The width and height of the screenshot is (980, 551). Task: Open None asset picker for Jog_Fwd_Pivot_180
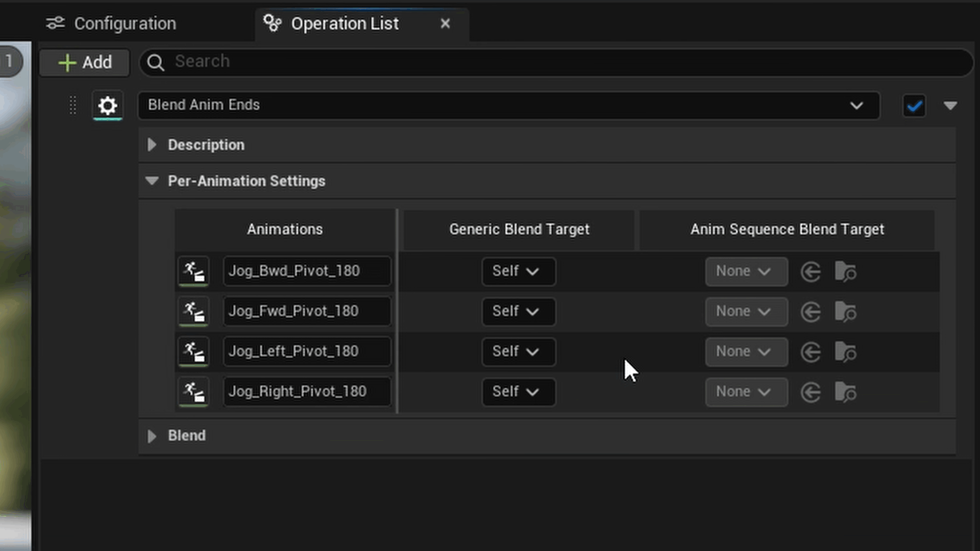point(746,312)
